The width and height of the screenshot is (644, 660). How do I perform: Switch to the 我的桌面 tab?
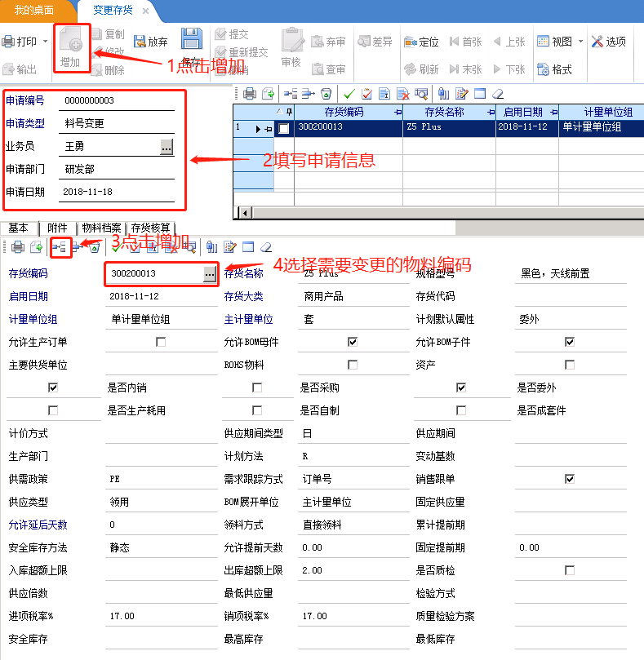[x=34, y=11]
